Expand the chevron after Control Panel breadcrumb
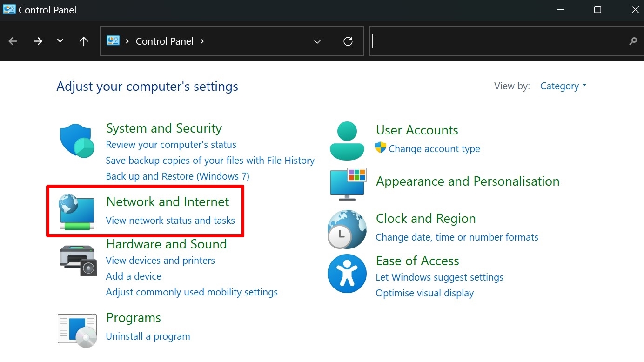Viewport: 644px width, 362px height. (x=202, y=41)
